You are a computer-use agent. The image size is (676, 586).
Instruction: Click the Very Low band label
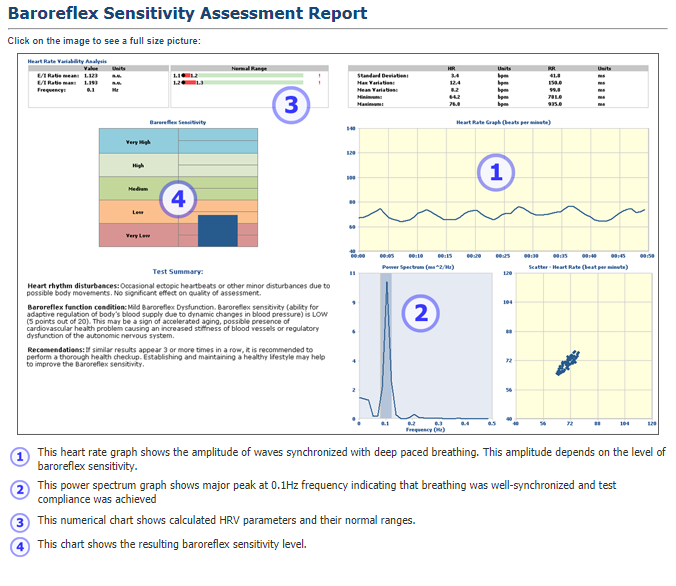pos(139,234)
